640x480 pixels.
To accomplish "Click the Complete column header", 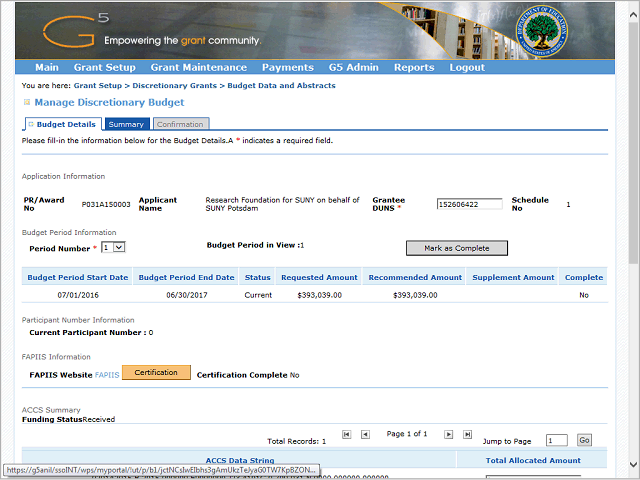I will (584, 278).
